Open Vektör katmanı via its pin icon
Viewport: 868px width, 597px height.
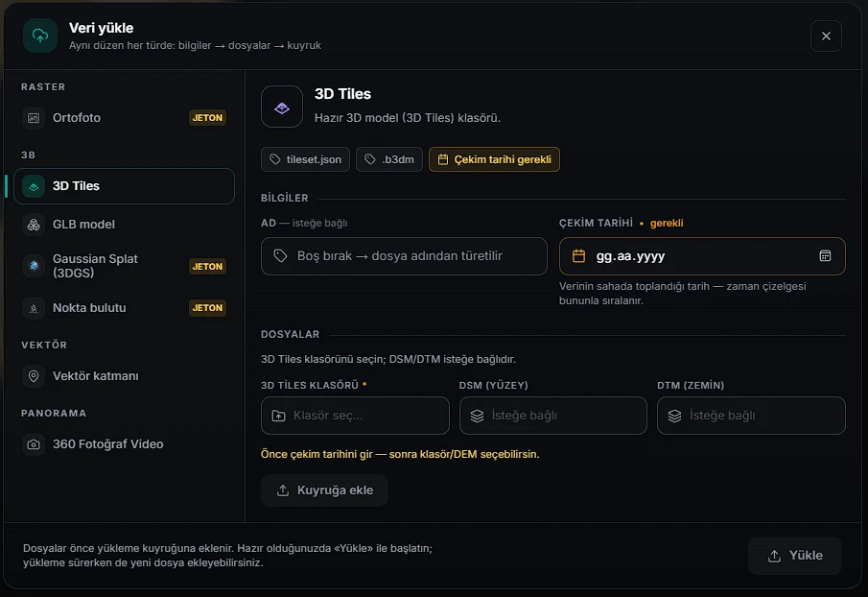pos(34,376)
